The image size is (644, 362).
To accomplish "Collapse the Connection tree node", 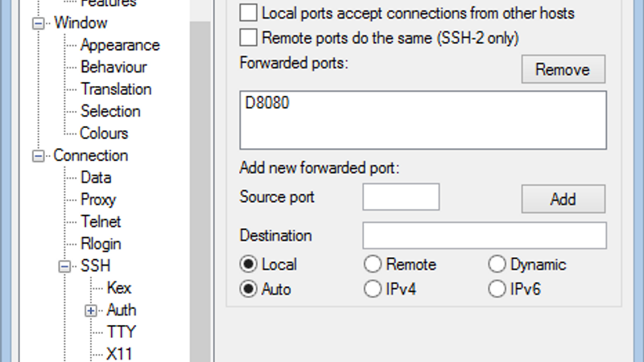I will [x=39, y=156].
